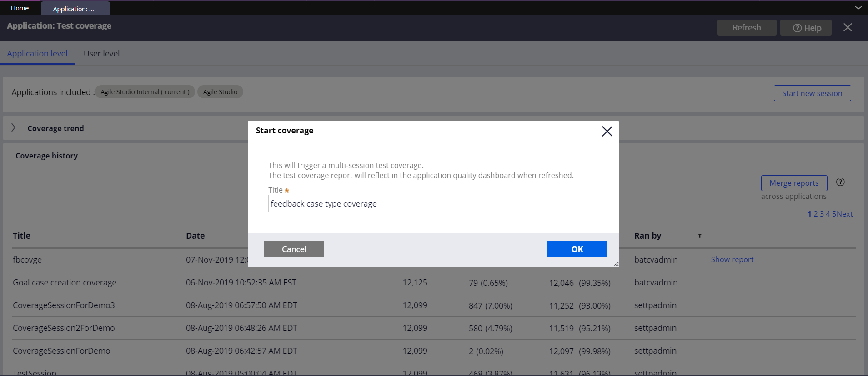Viewport: 868px width, 376px height.
Task: Select CoverageSession2ForDemo row title
Action: 64,328
